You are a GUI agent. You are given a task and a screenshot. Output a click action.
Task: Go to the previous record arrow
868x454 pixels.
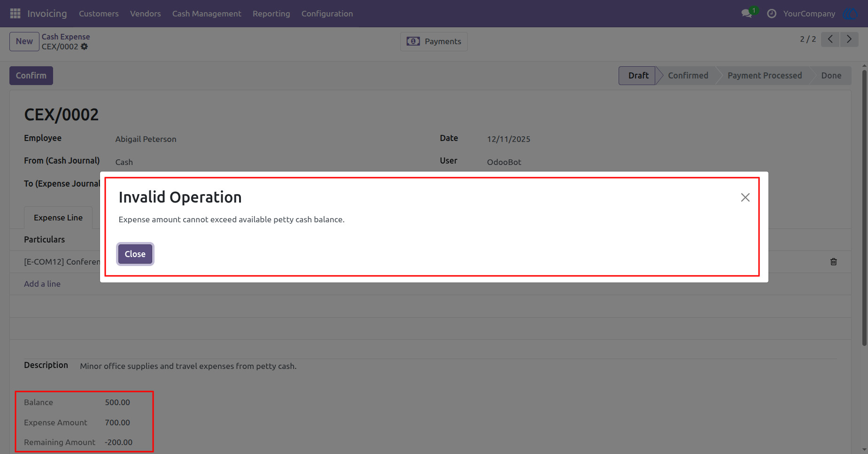point(830,39)
